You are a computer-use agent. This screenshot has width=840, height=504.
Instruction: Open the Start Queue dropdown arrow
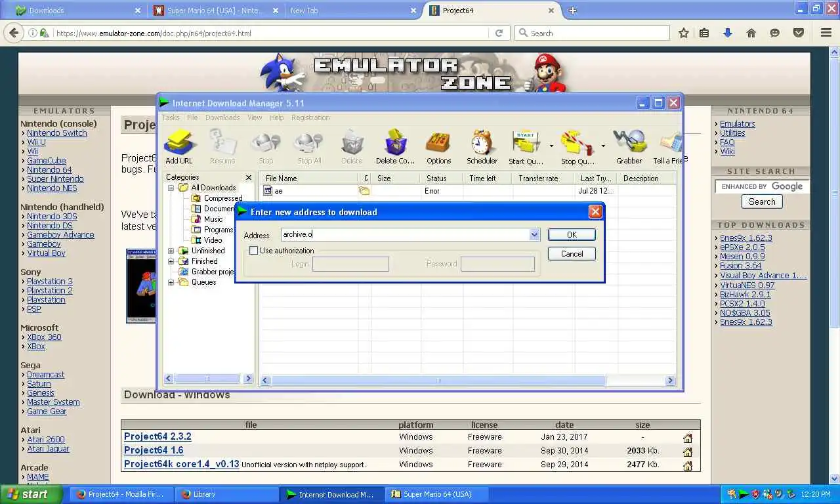[x=551, y=146]
